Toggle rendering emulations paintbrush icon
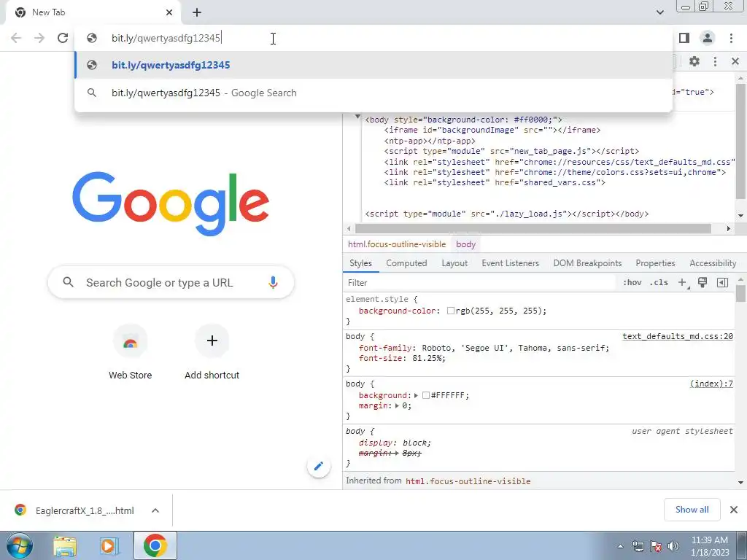 (x=703, y=282)
